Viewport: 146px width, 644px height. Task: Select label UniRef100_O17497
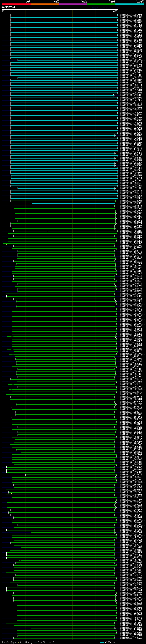click(131, 226)
